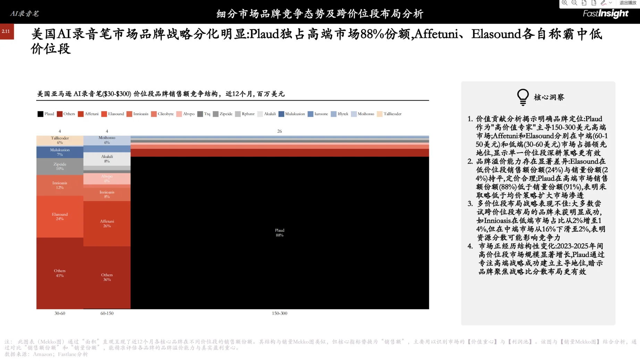The width and height of the screenshot is (640, 364).
Task: Select the Elasound 24% chart segment
Action: pos(60,217)
